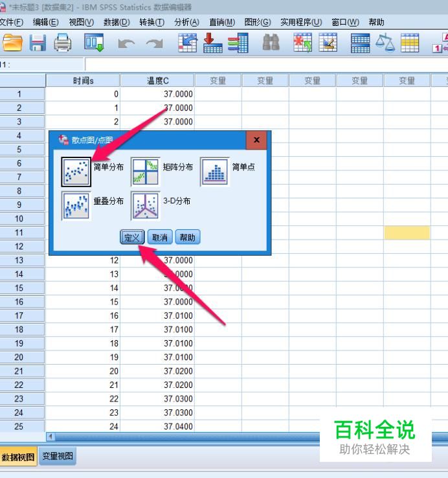Click 温度C cell 37.0200 in row 22
This screenshot has width=448, height=478.
[x=157, y=385]
